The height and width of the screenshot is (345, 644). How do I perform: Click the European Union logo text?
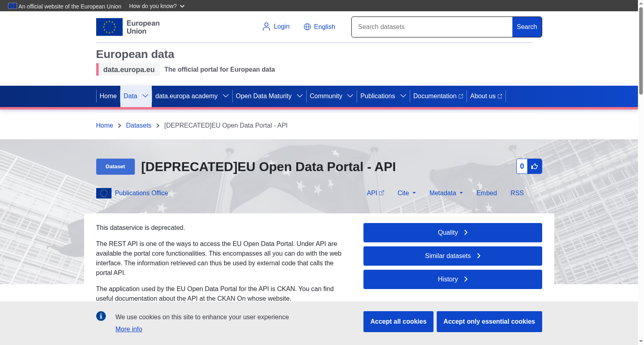143,27
